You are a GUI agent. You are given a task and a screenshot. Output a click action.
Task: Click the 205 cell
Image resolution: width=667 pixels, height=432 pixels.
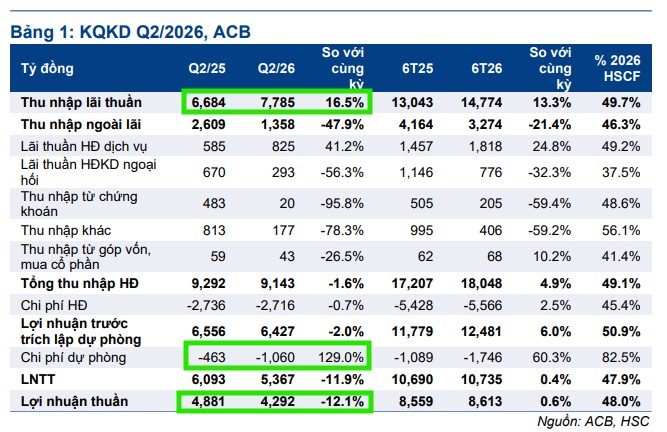pyautogui.click(x=491, y=203)
